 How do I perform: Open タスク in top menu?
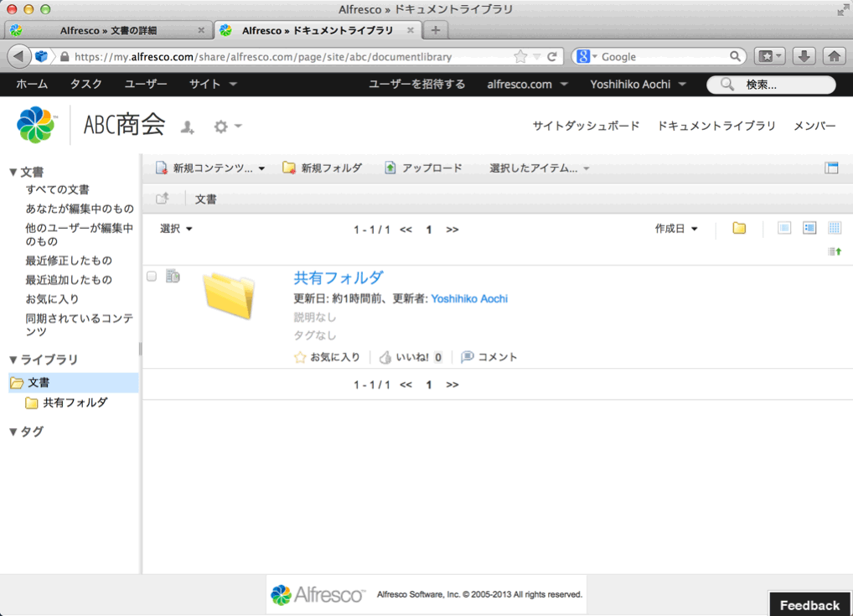coord(86,85)
